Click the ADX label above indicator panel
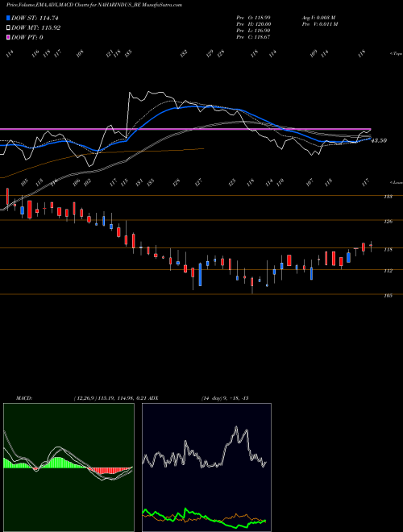Screen dimensions: 403x532 (153, 398)
